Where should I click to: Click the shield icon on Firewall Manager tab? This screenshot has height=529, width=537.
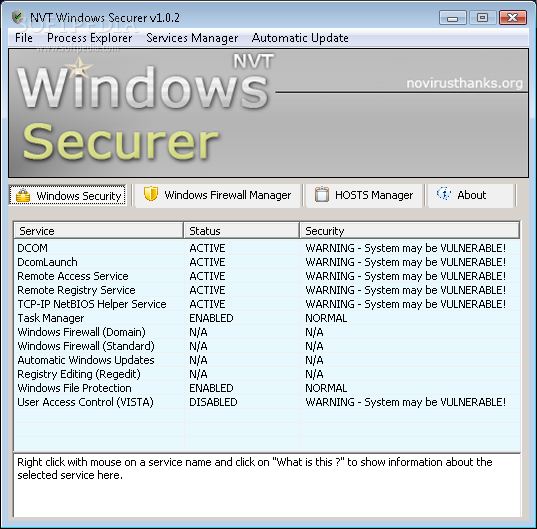pos(151,194)
